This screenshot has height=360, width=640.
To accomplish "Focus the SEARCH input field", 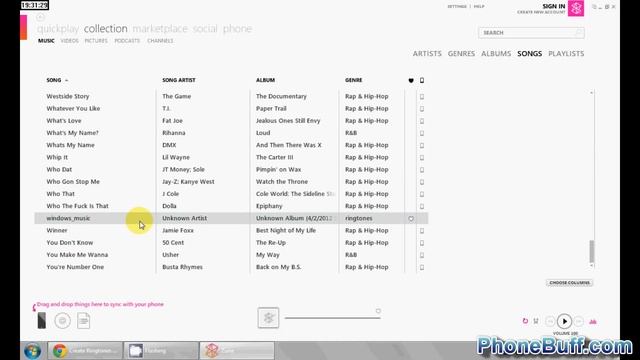I will point(531,33).
